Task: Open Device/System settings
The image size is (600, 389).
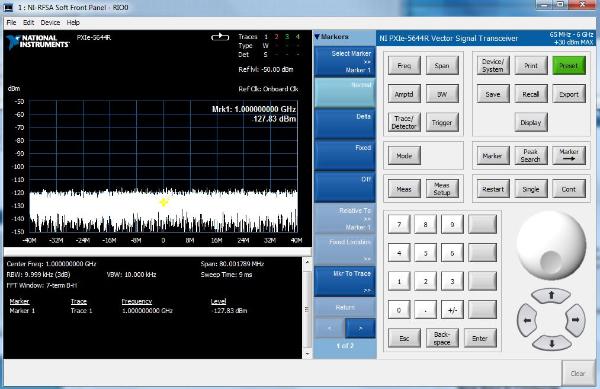Action: tap(493, 66)
